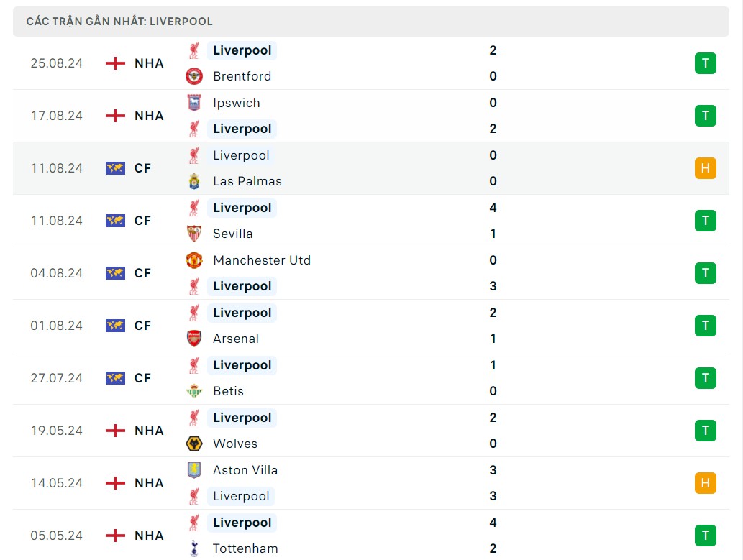The width and height of the screenshot is (743, 560).
Task: Click the NHA league label on 19.05.24 row
Action: click(149, 431)
